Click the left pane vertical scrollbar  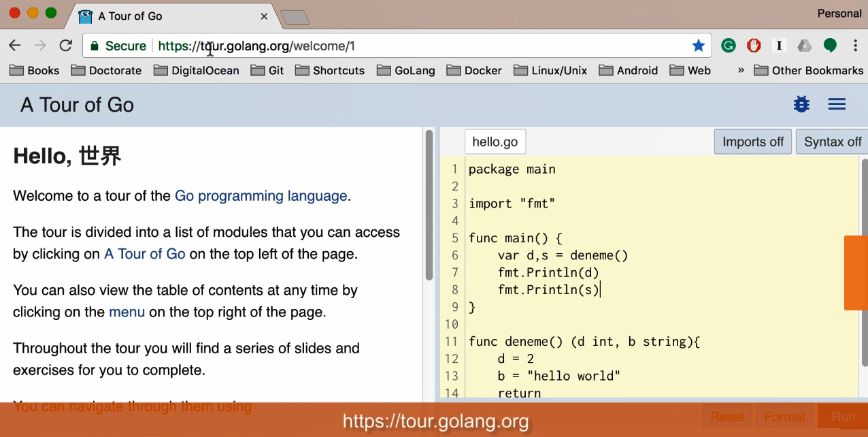tap(429, 204)
